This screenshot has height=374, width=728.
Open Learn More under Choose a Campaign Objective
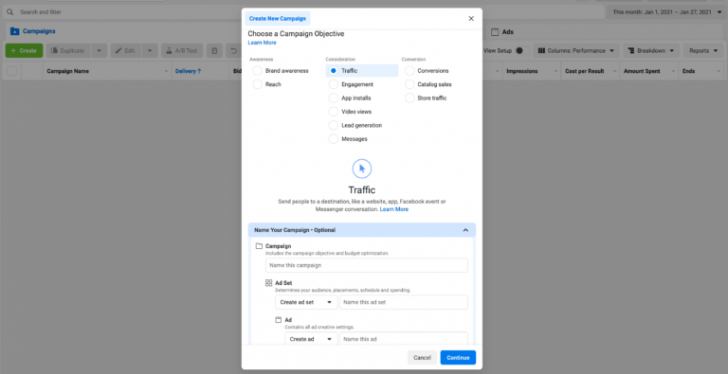[262, 43]
